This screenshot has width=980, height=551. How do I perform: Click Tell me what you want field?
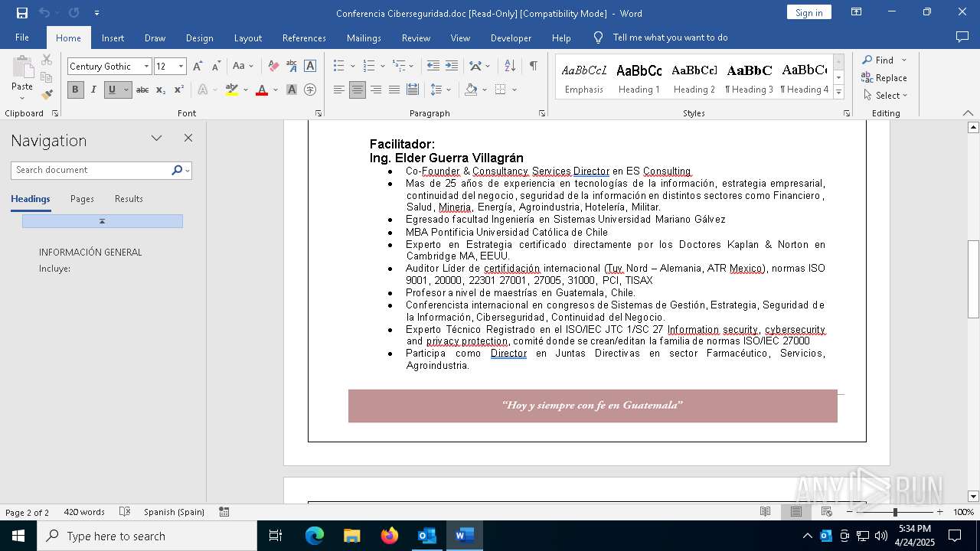670,37
